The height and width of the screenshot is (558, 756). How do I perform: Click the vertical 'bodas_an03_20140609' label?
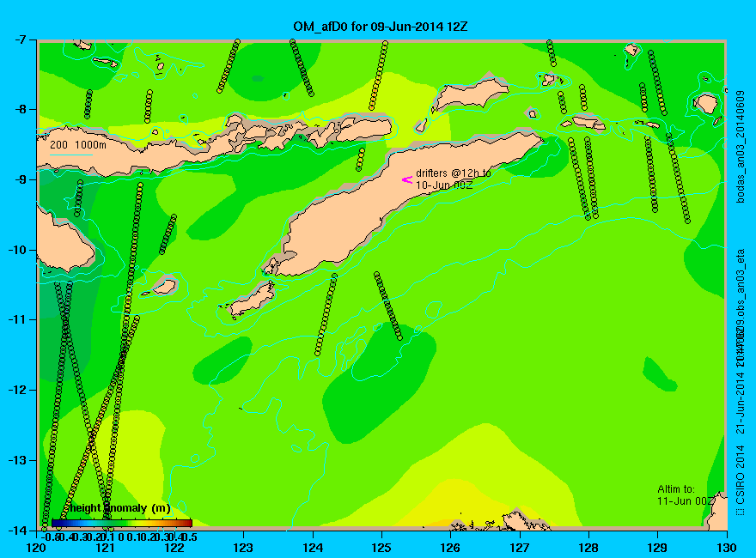[741, 147]
